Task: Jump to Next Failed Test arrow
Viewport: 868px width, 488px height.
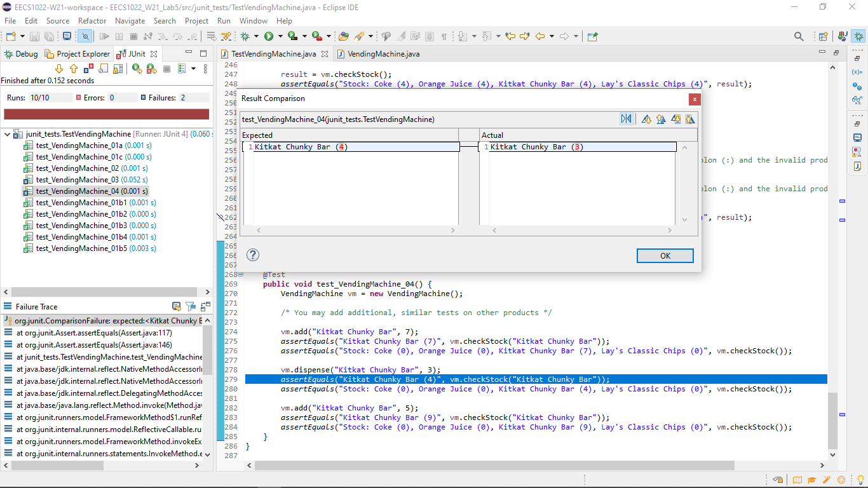Action: click(x=59, y=69)
